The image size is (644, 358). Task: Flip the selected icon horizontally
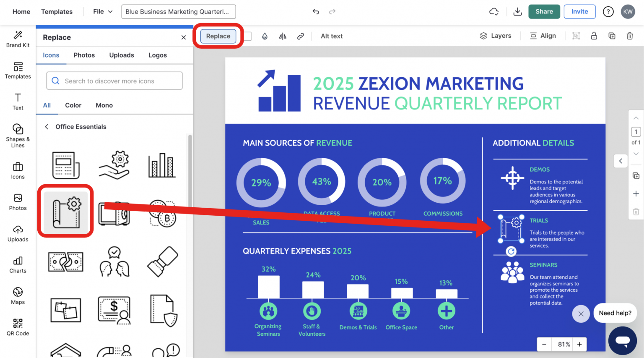pos(282,36)
